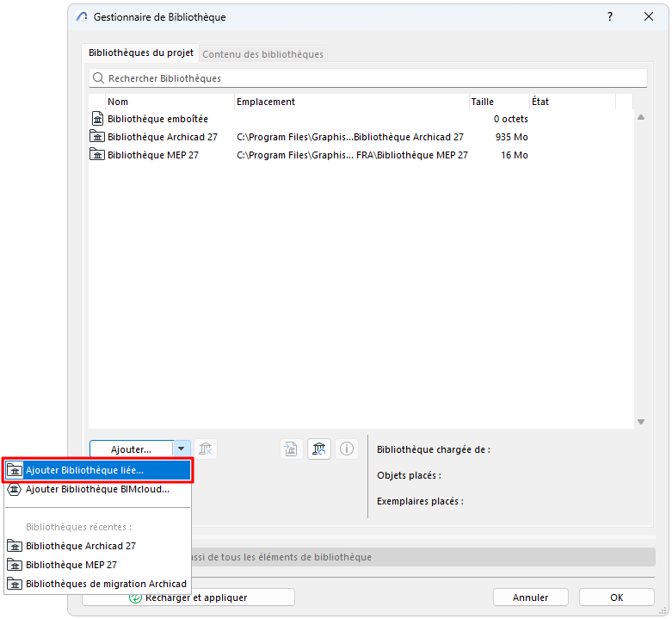The height and width of the screenshot is (619, 672).
Task: Pick recent Bibliothèque MEP 27 in dropdown menu
Action: 98,565
